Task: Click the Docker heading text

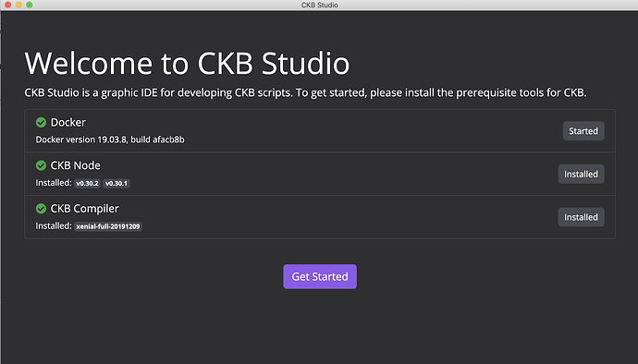Action: coord(67,123)
